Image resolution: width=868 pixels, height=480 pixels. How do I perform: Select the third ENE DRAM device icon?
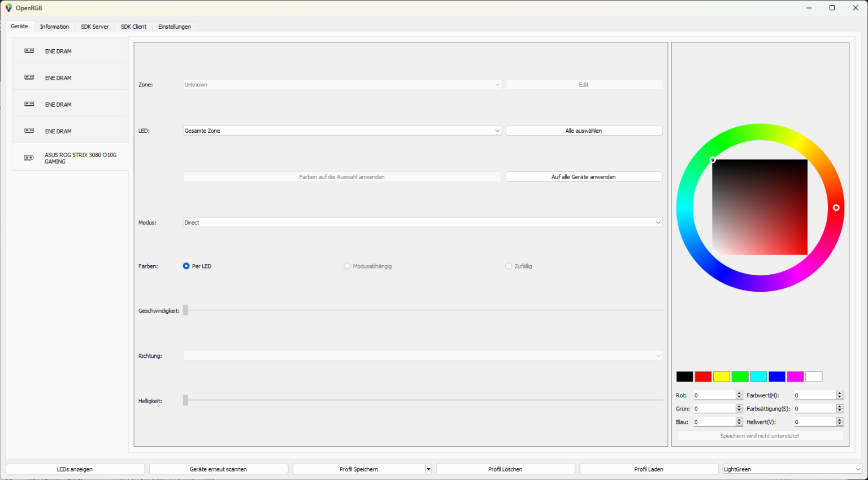click(29, 104)
